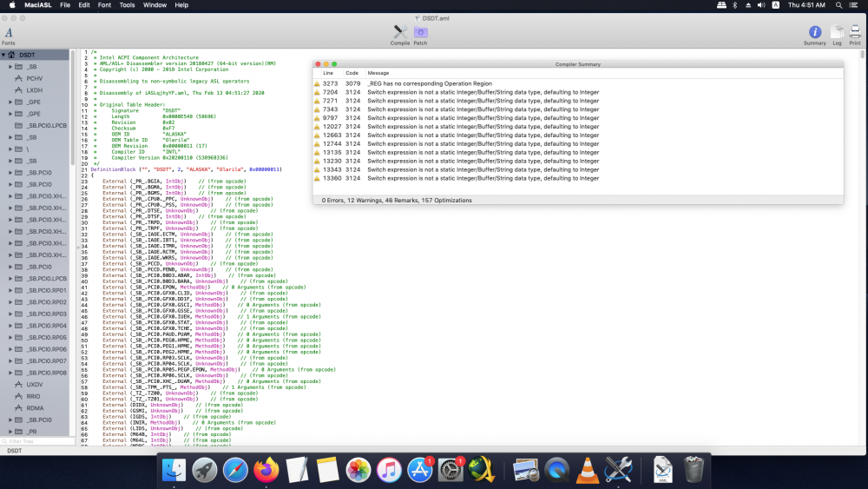Open the Patch tool
The image size is (868, 489).
click(x=420, y=35)
